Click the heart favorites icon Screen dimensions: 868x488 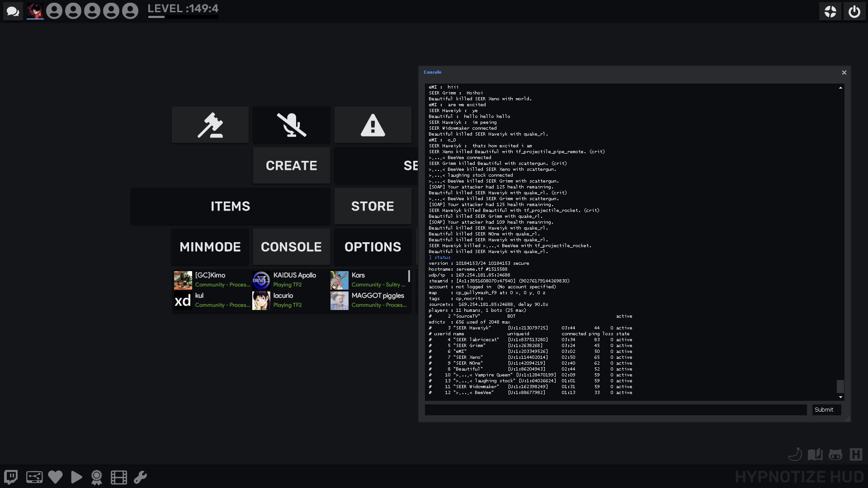[x=55, y=477]
